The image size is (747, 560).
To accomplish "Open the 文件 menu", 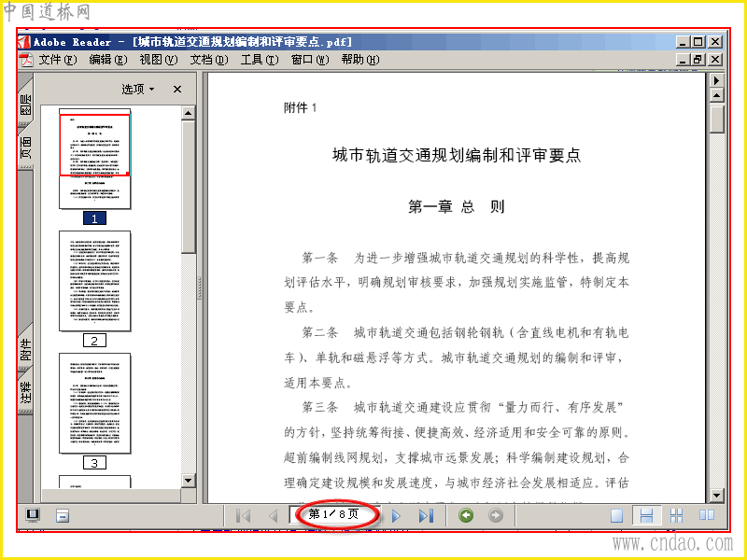I will [58, 60].
